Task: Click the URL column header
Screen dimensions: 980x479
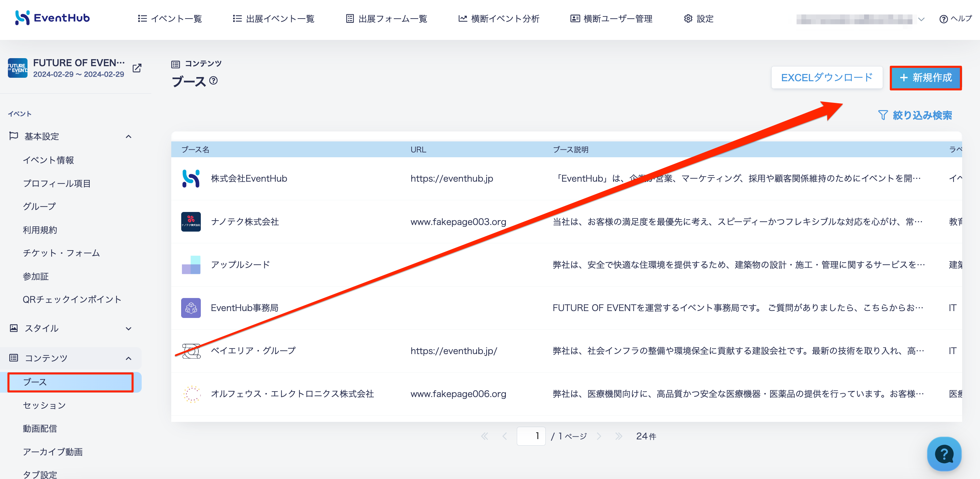Action: coord(418,149)
